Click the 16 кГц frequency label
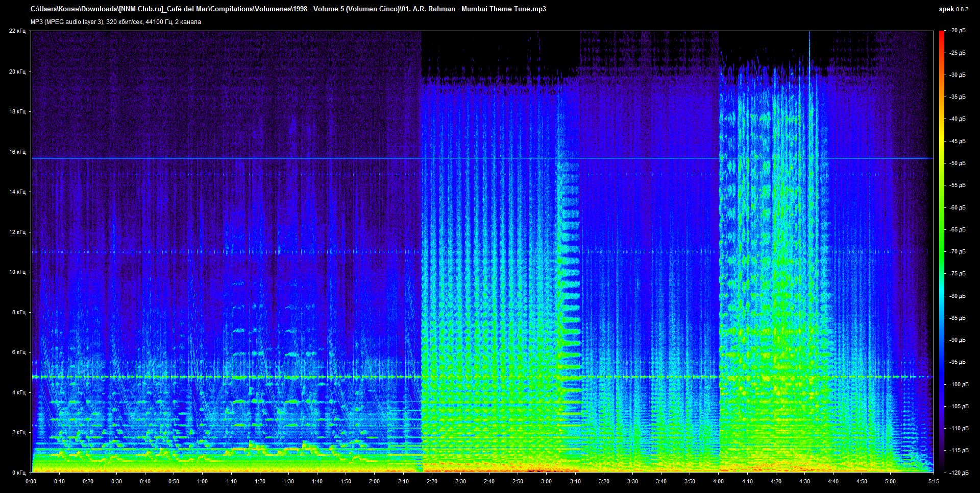The width and height of the screenshot is (980, 493). click(17, 152)
